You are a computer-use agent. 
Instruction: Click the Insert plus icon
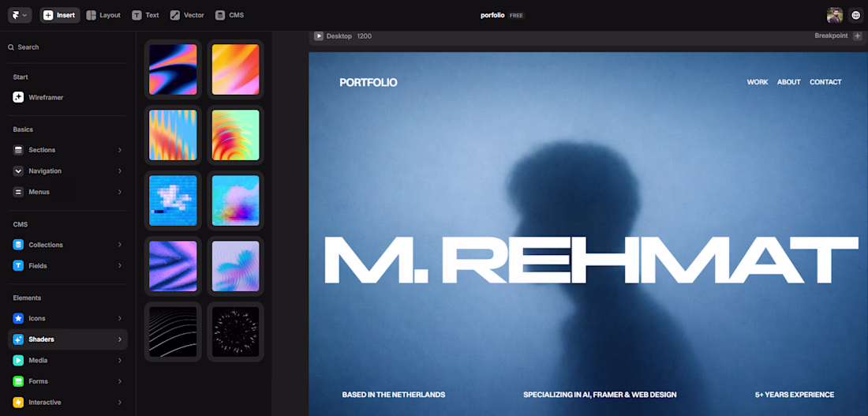48,16
